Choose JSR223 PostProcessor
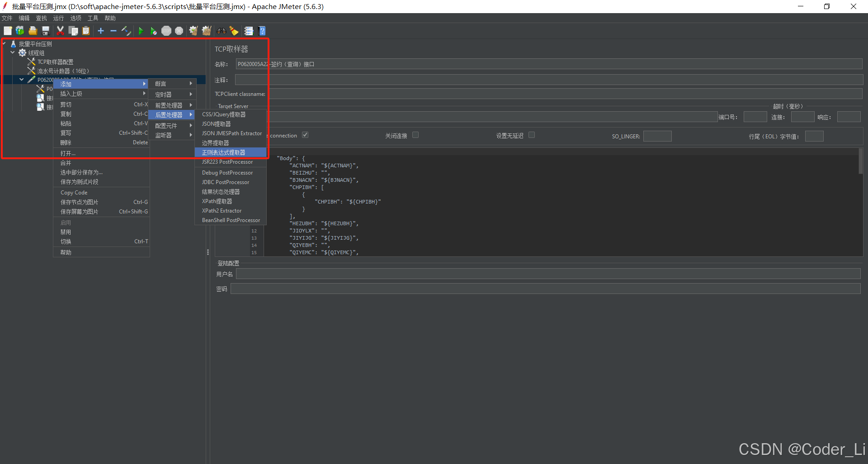868x464 pixels. coord(231,162)
